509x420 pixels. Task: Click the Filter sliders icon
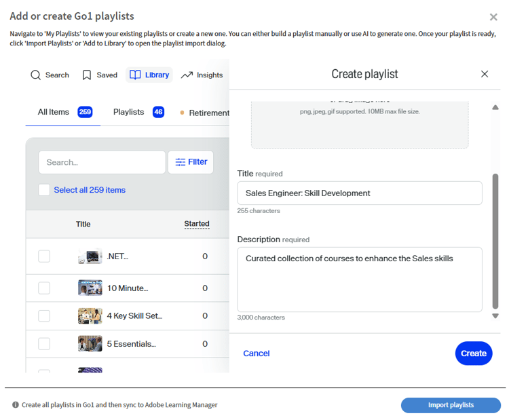coord(180,162)
